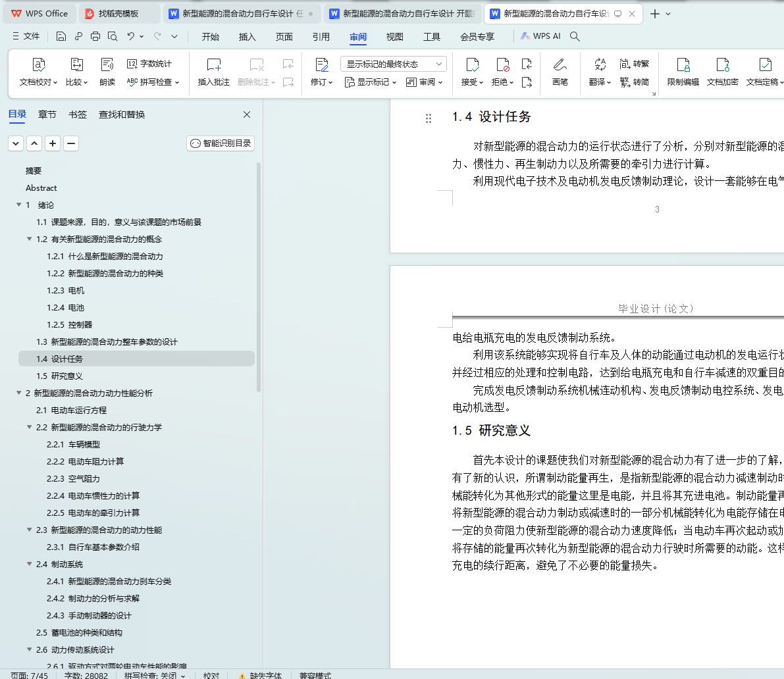Click 文档定稿 finalize document
This screenshot has width=784, height=679.
[x=764, y=72]
